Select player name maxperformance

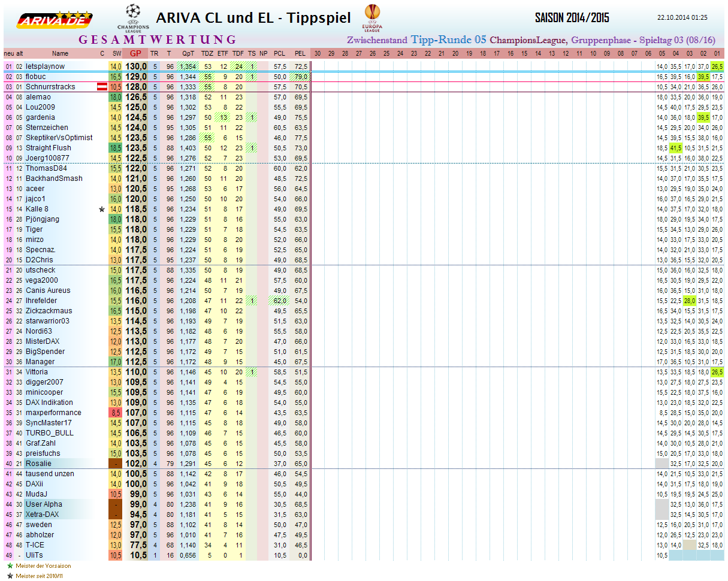click(x=53, y=413)
